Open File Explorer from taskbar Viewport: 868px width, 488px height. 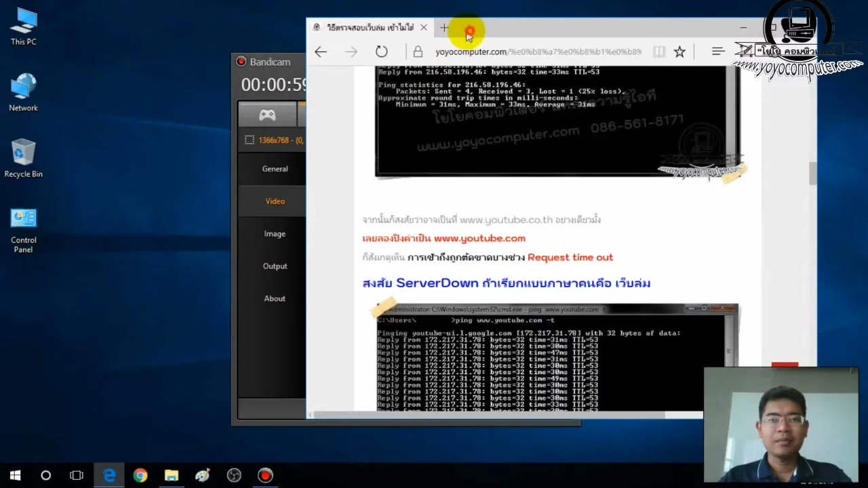coord(172,475)
